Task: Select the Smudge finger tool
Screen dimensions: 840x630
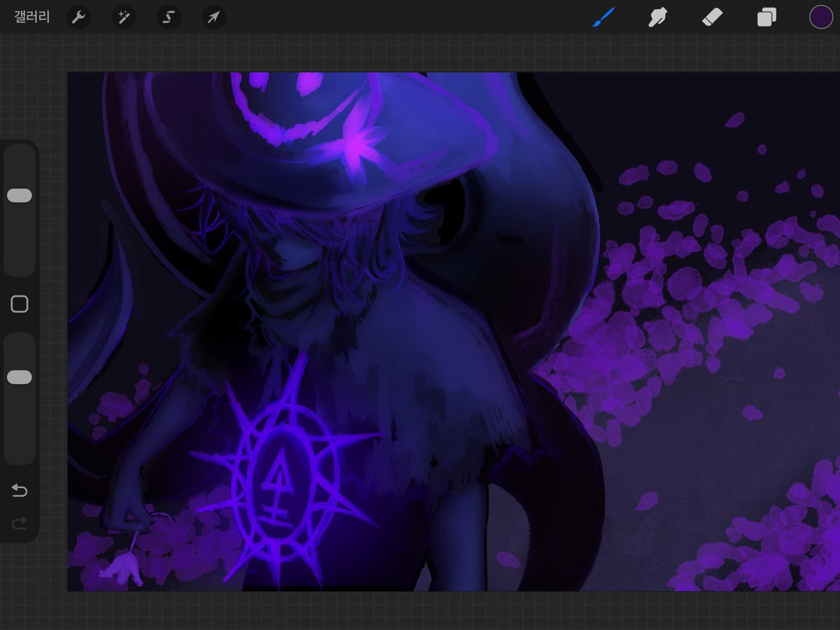Action: (657, 17)
